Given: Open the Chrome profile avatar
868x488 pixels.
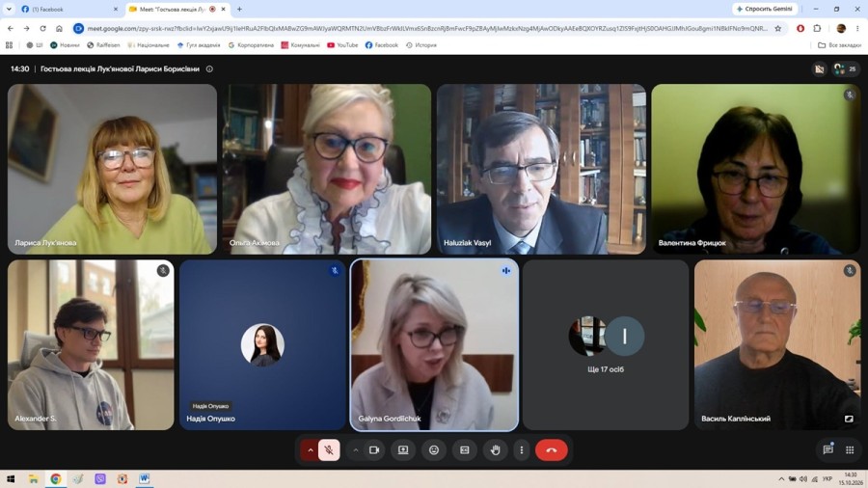Looking at the screenshot, I should tap(841, 28).
